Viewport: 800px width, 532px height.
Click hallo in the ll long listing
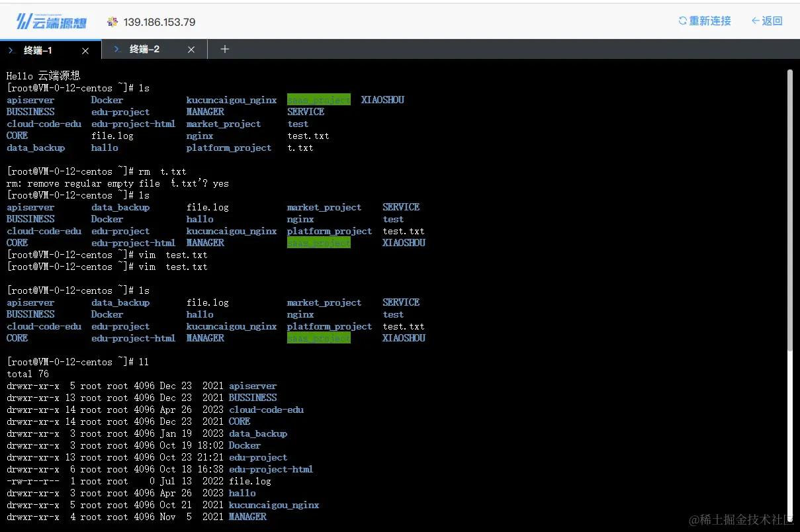[242, 493]
